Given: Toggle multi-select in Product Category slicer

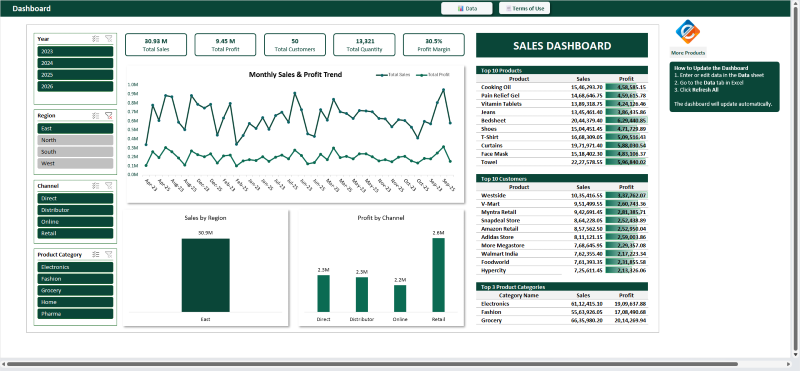Looking at the screenshot, I should click(95, 254).
